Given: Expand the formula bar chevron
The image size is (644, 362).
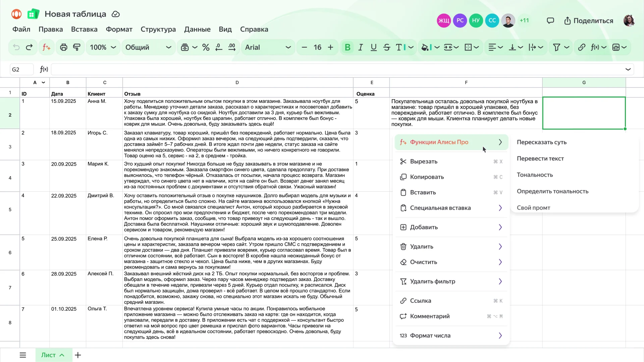Looking at the screenshot, I should [x=628, y=69].
